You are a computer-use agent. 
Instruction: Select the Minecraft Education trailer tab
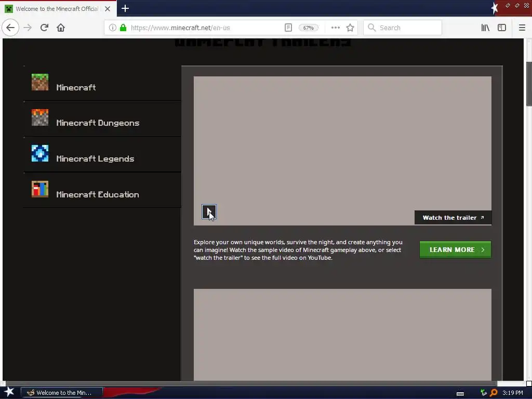click(102, 190)
